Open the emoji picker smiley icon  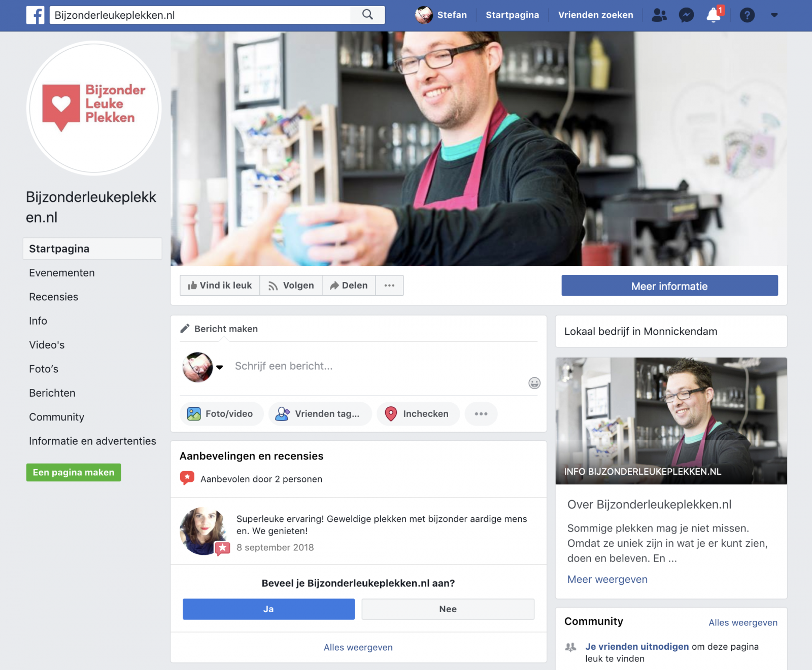(534, 383)
